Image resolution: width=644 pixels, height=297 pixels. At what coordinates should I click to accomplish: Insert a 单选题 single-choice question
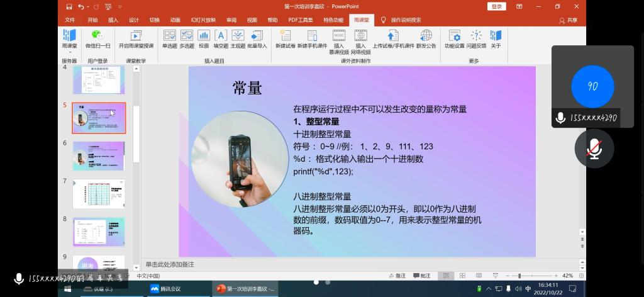(x=170, y=38)
